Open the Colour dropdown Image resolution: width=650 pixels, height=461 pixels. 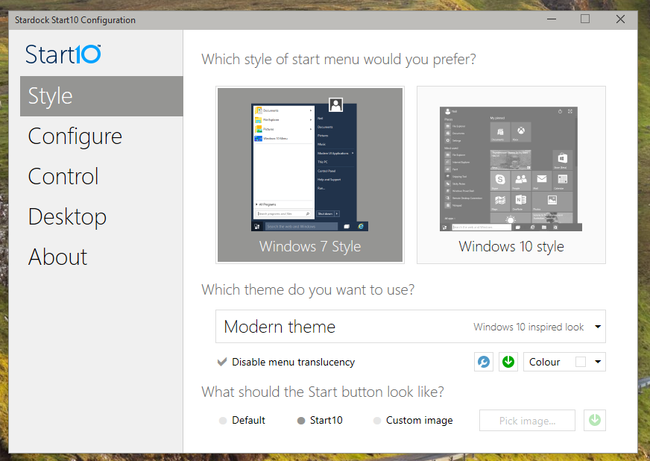pos(564,362)
